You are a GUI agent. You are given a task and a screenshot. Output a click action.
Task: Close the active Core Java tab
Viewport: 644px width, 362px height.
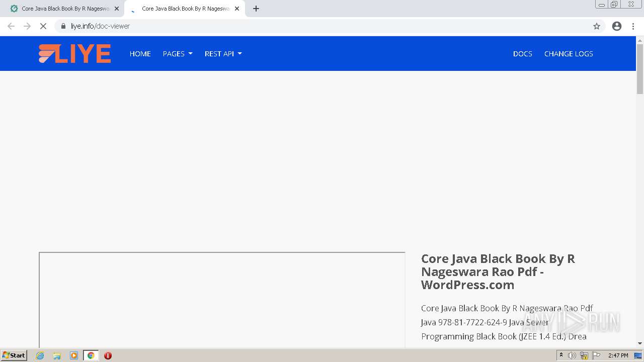[237, 9]
